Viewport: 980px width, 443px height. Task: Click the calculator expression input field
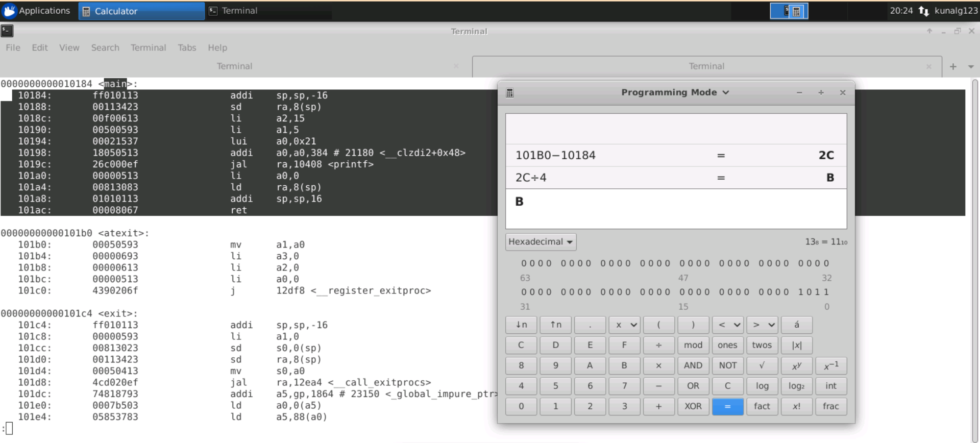tap(676, 209)
